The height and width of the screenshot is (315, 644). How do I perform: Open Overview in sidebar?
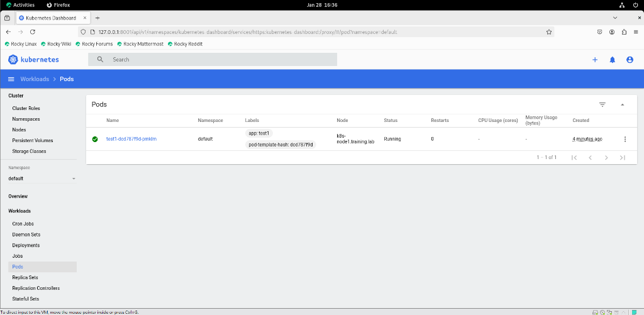click(18, 196)
